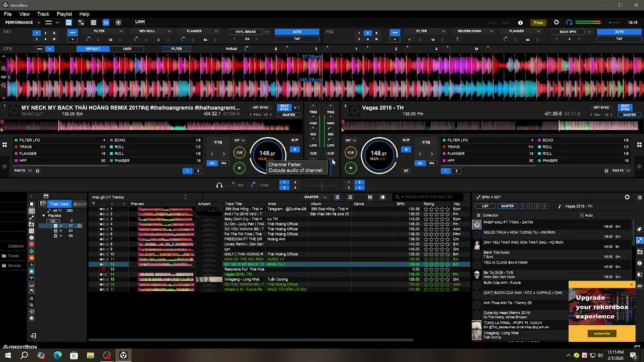
Task: Open the Playlist menu
Action: 64,14
